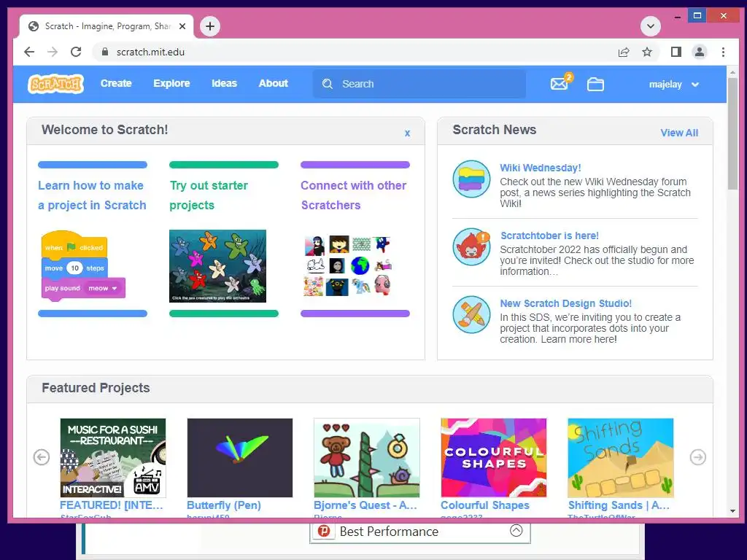This screenshot has width=747, height=560.
Task: Open Chrome three-dot menu
Action: click(x=723, y=52)
